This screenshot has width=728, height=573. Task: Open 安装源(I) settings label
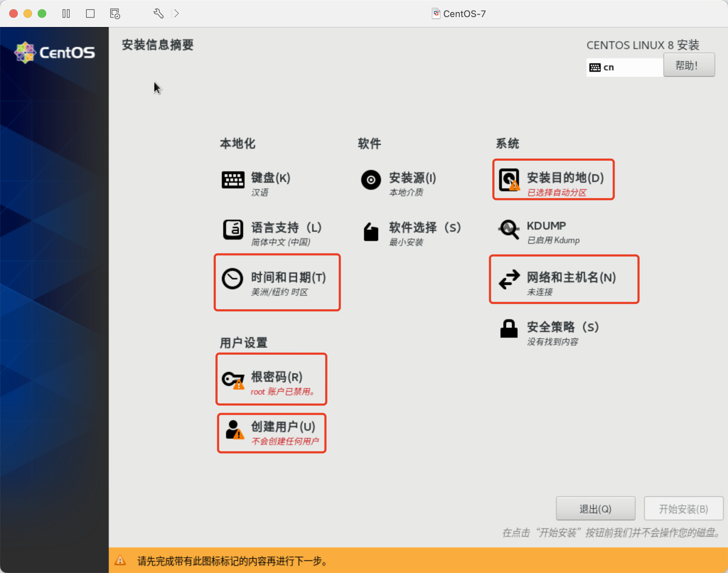point(413,178)
